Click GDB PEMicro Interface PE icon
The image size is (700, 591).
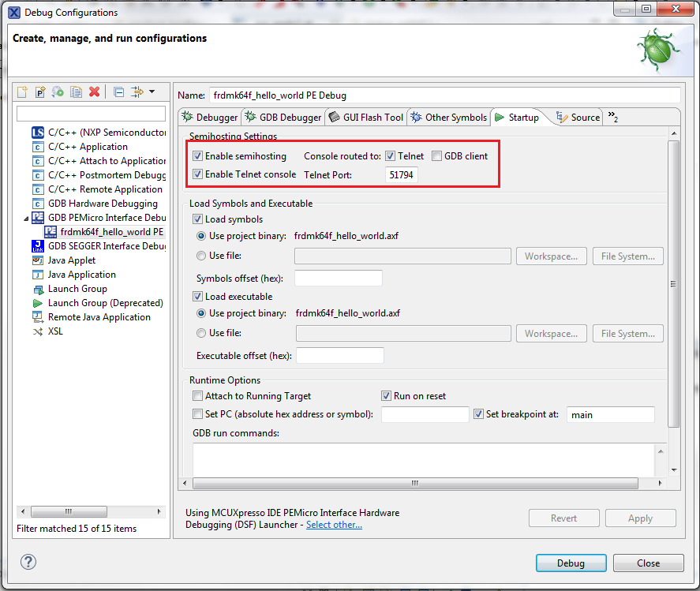[x=38, y=218]
